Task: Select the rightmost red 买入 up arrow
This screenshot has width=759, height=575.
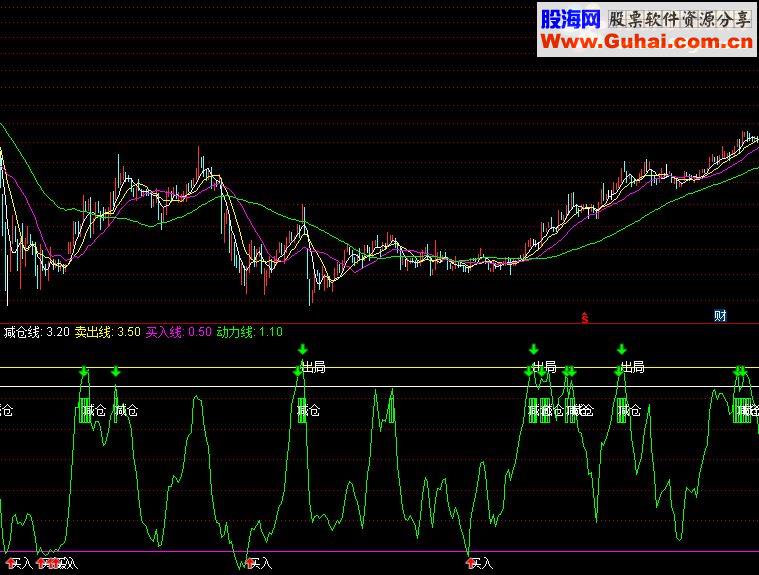Action: [x=470, y=562]
